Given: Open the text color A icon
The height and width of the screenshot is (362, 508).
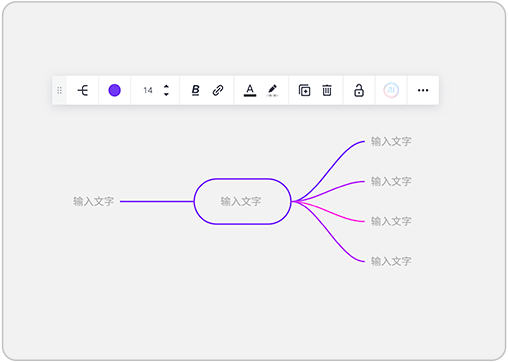Looking at the screenshot, I should click(x=250, y=90).
